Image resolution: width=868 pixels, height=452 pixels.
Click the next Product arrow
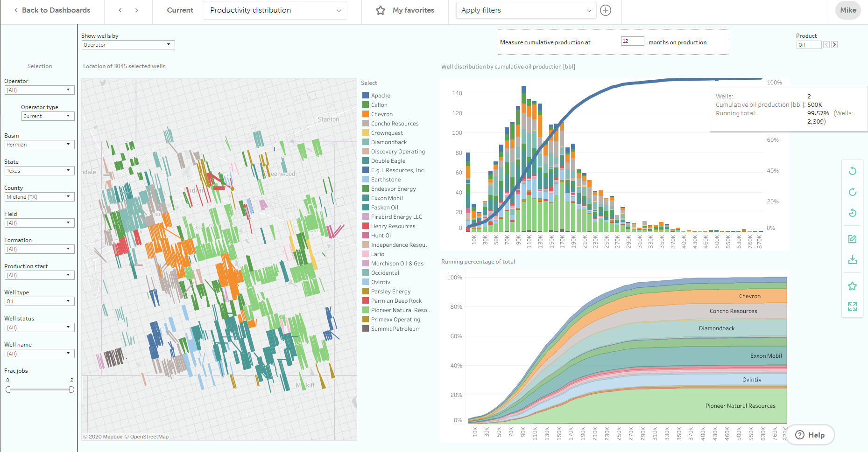pyautogui.click(x=834, y=45)
